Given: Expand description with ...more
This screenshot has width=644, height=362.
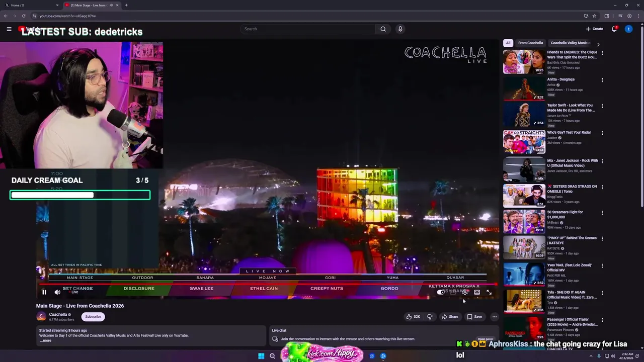Looking at the screenshot, I should (x=45, y=340).
